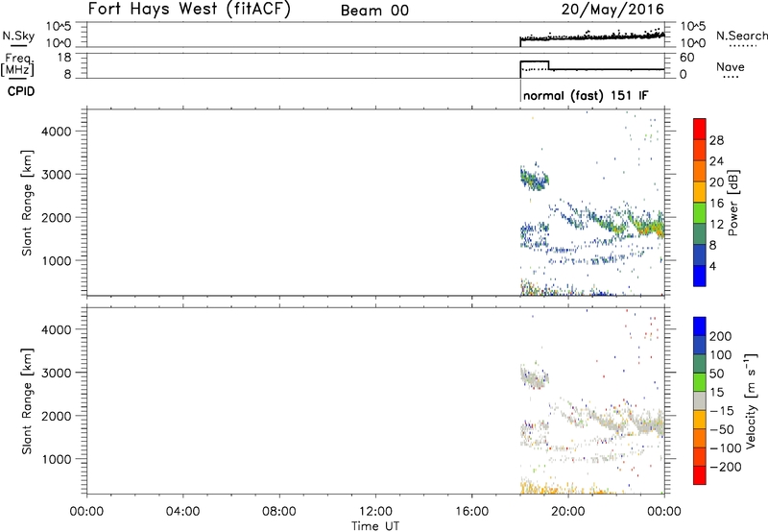Click the 'normal (fast) 151 IF' text
768x532 pixels.
[x=586, y=95]
